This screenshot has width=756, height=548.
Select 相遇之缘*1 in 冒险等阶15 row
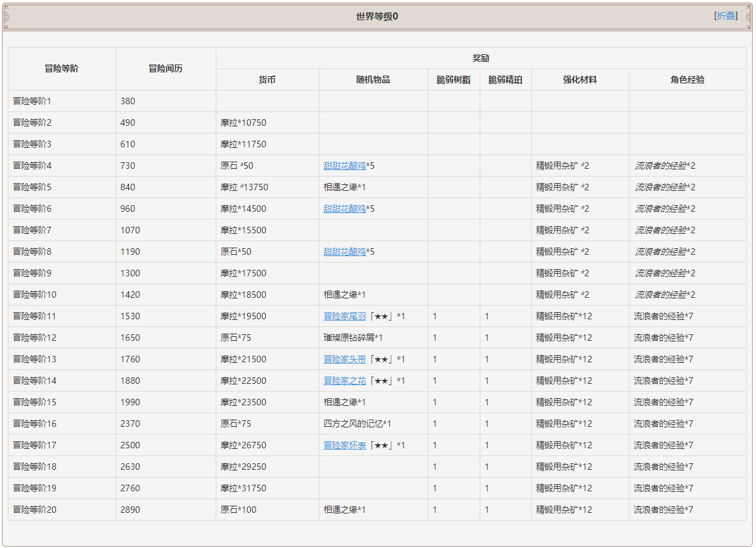pyautogui.click(x=344, y=402)
